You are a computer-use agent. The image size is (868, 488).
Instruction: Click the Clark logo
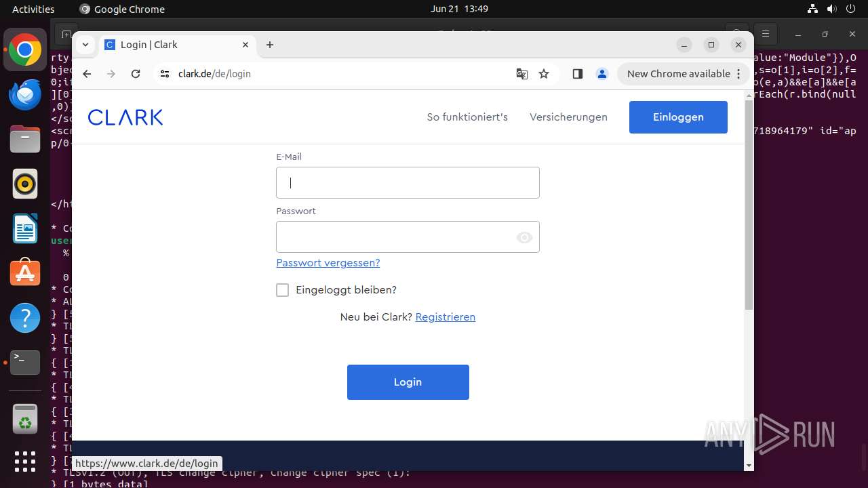(125, 117)
